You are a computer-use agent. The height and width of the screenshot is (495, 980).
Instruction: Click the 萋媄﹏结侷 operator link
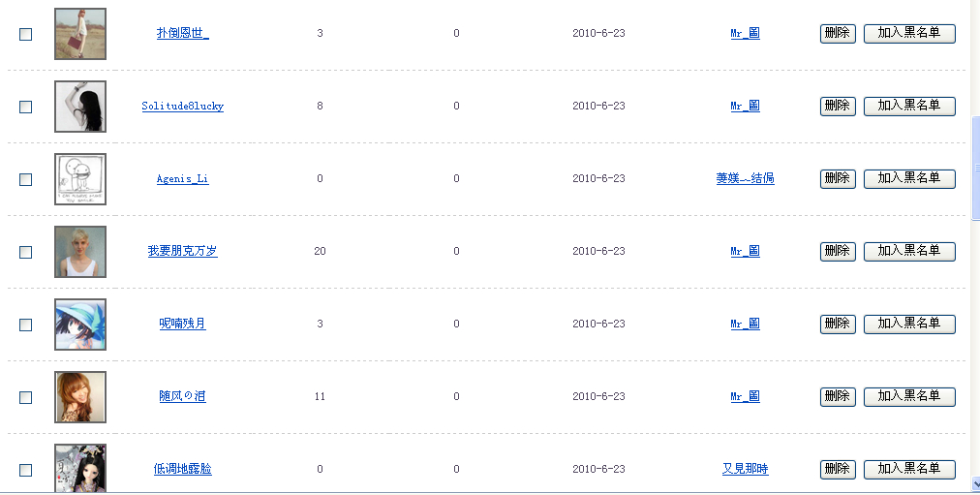[x=745, y=179]
